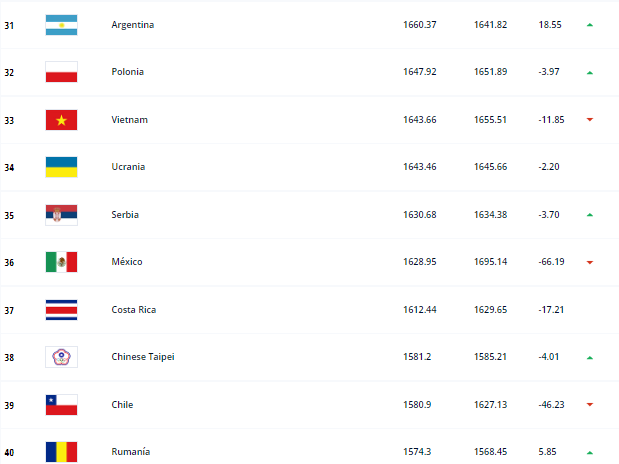Open the Serbia flag thumbnail
This screenshot has height=464, width=619.
coord(61,215)
